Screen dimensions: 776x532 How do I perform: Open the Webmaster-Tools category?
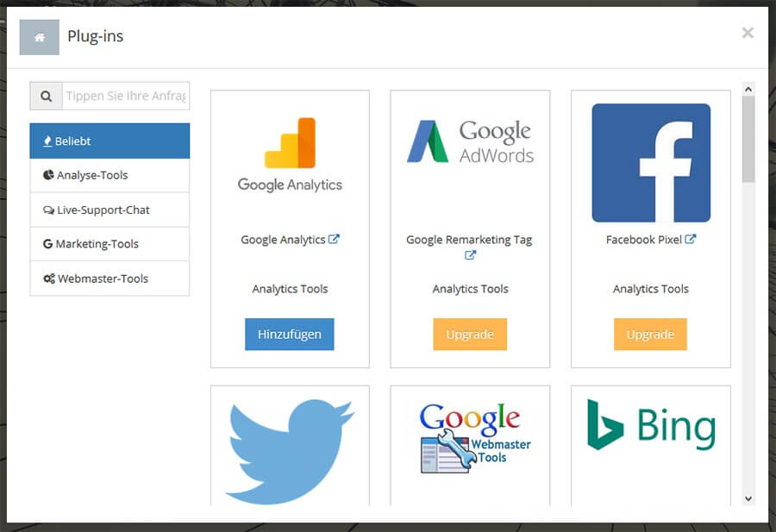(110, 279)
